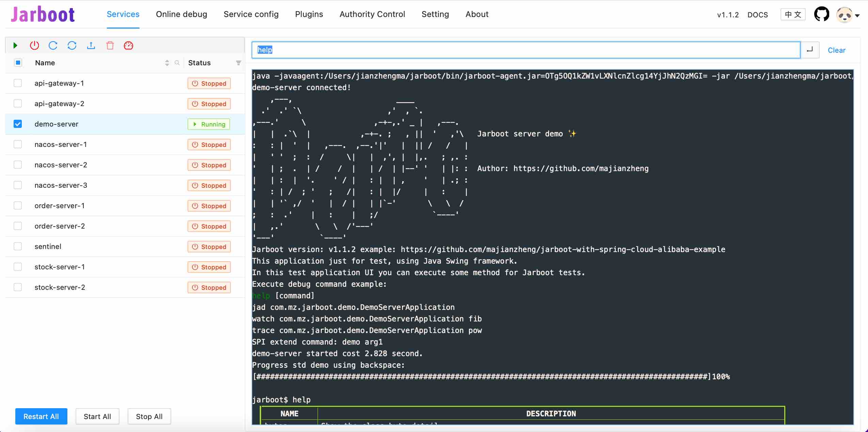The image size is (868, 432).
Task: Sort the Name column
Action: tap(166, 63)
